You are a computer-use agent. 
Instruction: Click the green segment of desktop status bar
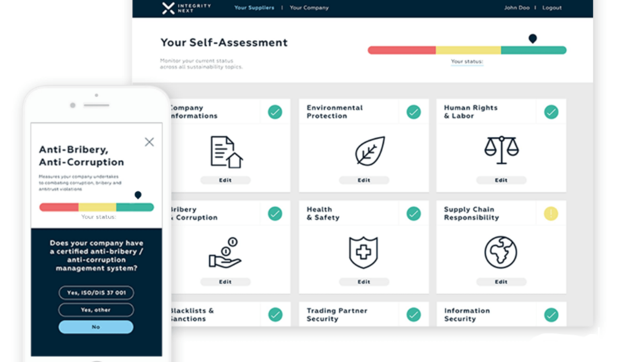pos(534,50)
